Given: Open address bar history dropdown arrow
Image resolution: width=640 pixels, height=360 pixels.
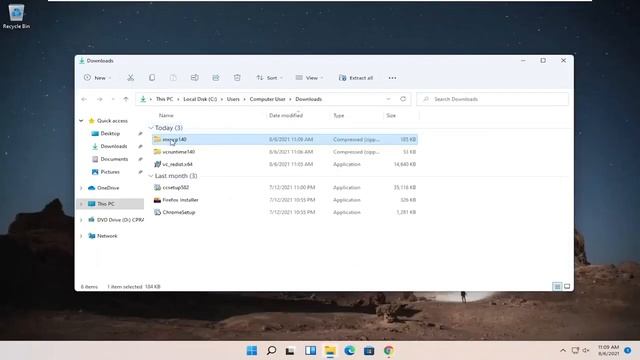Looking at the screenshot, I should pos(388,99).
